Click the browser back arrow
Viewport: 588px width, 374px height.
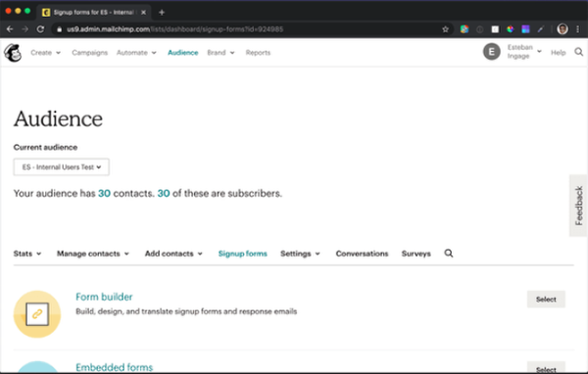click(x=10, y=29)
